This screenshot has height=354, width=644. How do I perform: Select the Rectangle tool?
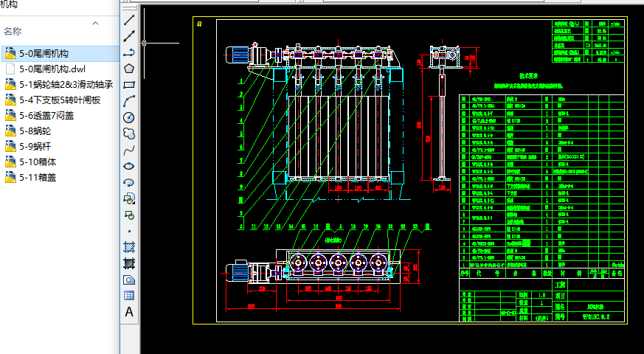(129, 85)
